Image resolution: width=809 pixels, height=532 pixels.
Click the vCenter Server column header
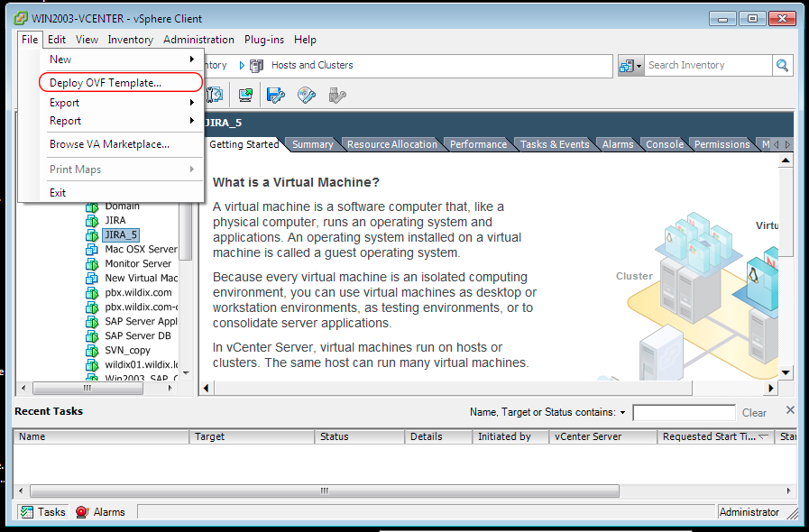pos(602,436)
